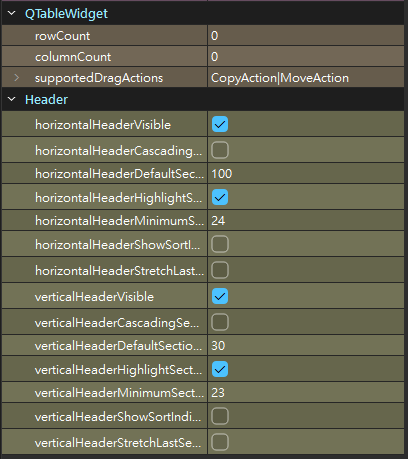
Task: Enable horizontalHeaderCascading checkbox
Action: coord(220,150)
